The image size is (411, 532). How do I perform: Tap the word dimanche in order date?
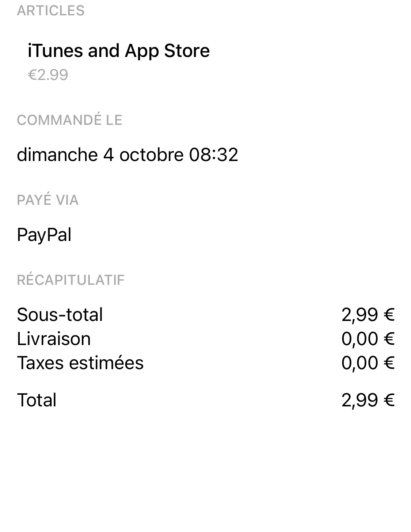[x=57, y=154]
